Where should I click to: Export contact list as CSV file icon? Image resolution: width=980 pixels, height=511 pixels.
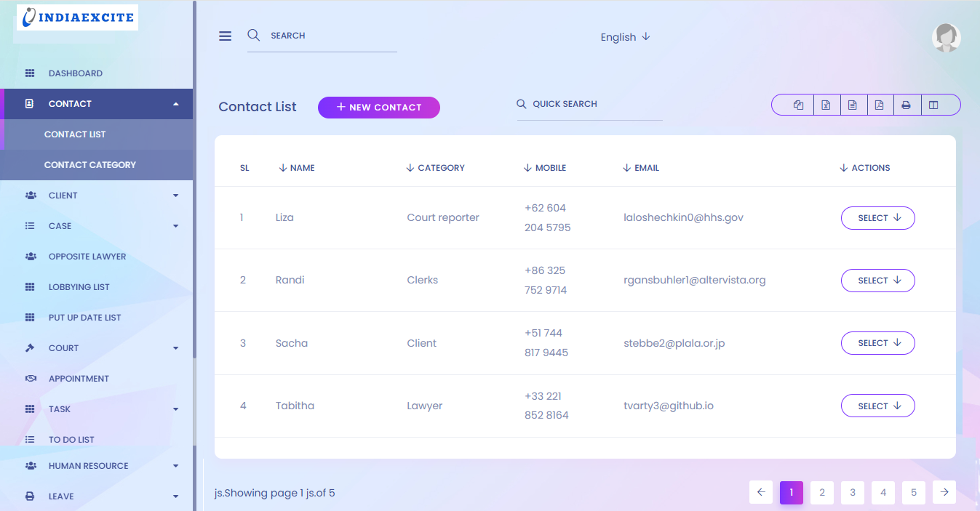point(853,105)
